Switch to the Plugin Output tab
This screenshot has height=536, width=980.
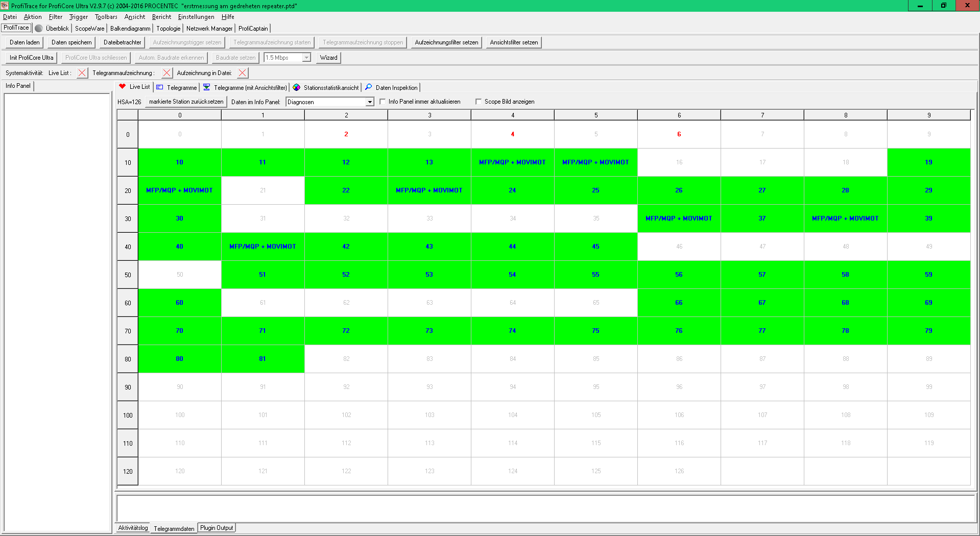pyautogui.click(x=217, y=528)
